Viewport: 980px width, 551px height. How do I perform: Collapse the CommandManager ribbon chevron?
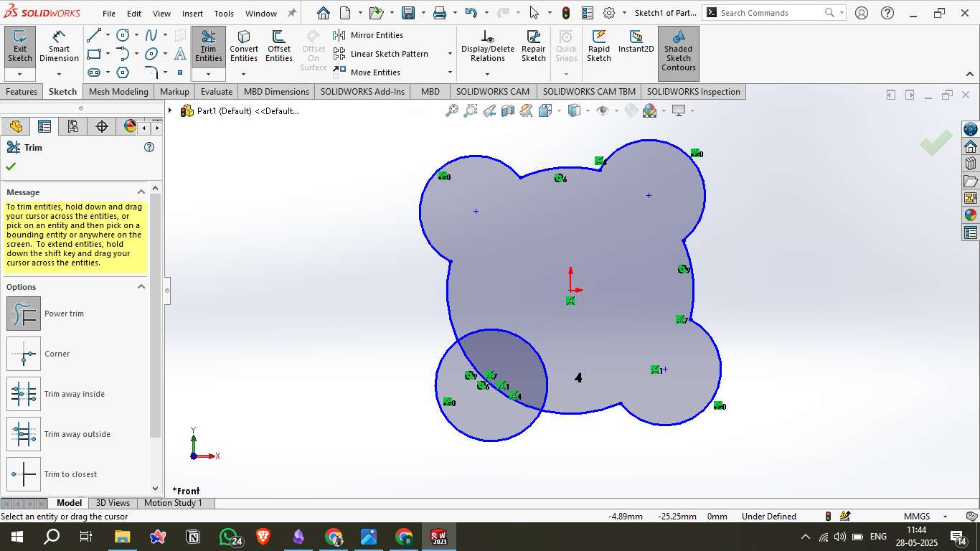pos(970,74)
